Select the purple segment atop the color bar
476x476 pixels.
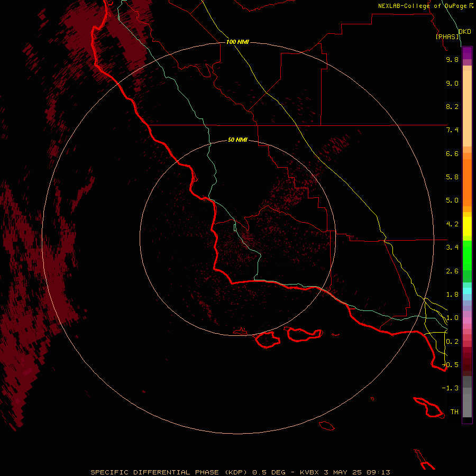point(467,53)
